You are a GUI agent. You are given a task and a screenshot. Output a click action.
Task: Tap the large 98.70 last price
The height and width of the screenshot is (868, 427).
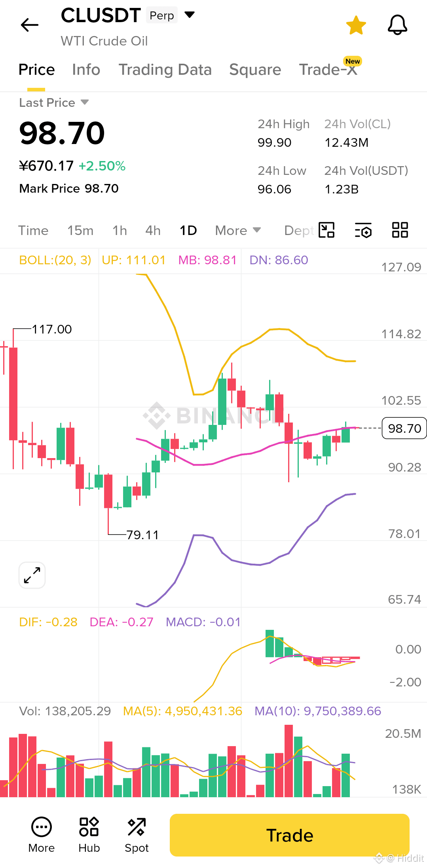pyautogui.click(x=62, y=133)
